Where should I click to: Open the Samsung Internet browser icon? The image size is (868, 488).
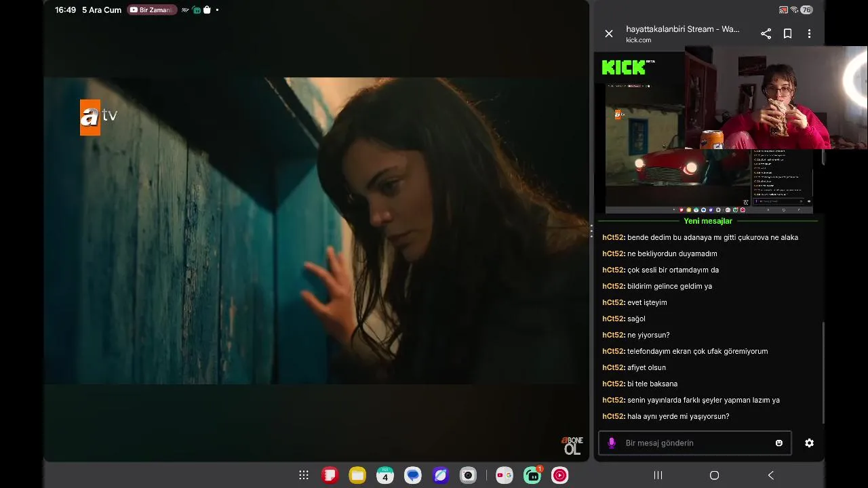(441, 476)
